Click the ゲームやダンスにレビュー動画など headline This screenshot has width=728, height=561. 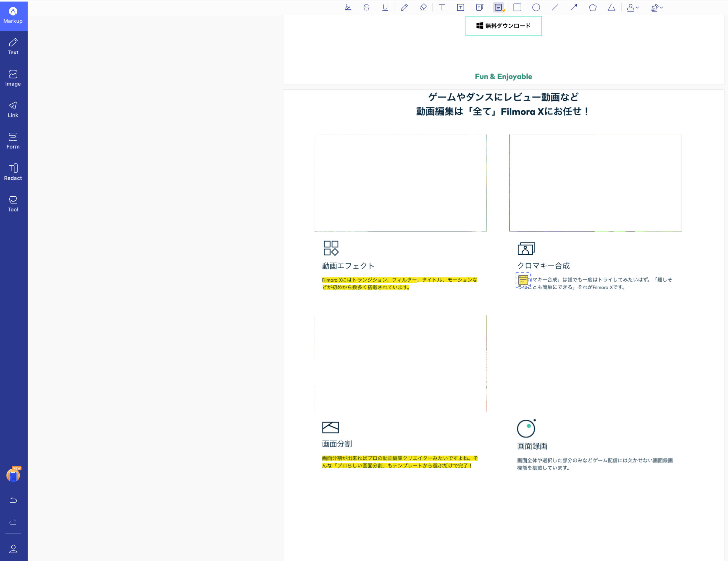click(x=503, y=97)
